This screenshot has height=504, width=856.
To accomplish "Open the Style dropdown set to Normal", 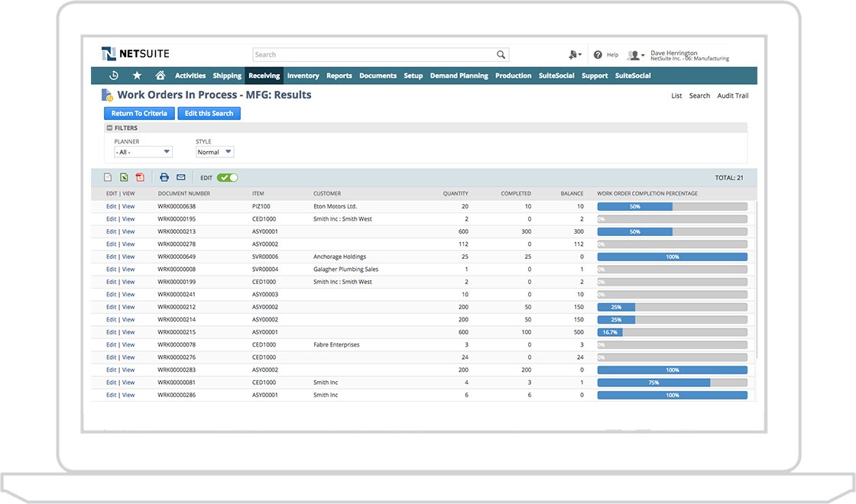I will [x=215, y=152].
